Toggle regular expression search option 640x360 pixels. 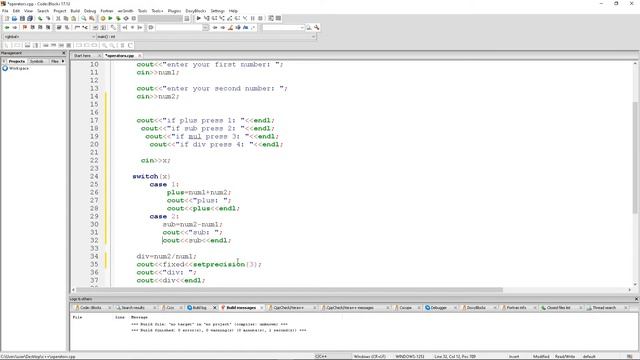coord(253,27)
